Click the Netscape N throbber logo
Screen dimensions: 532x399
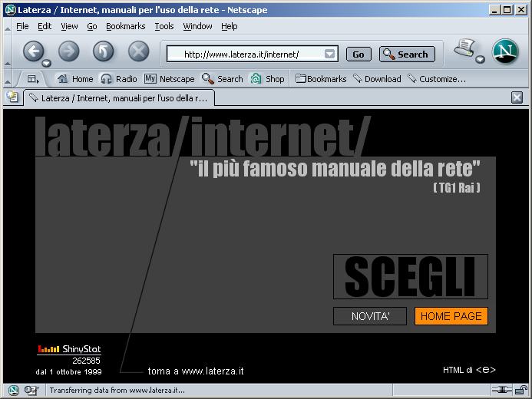coord(505,51)
